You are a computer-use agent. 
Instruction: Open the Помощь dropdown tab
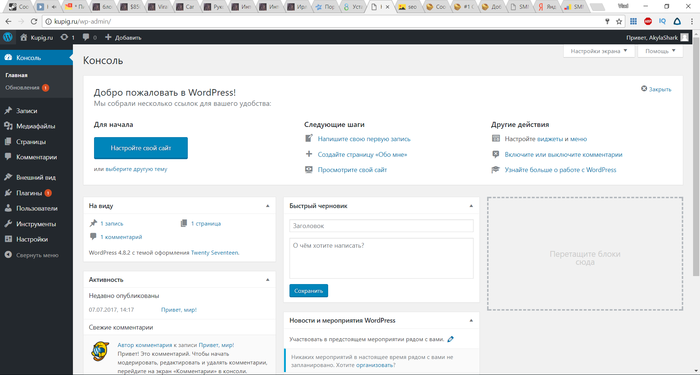(660, 51)
